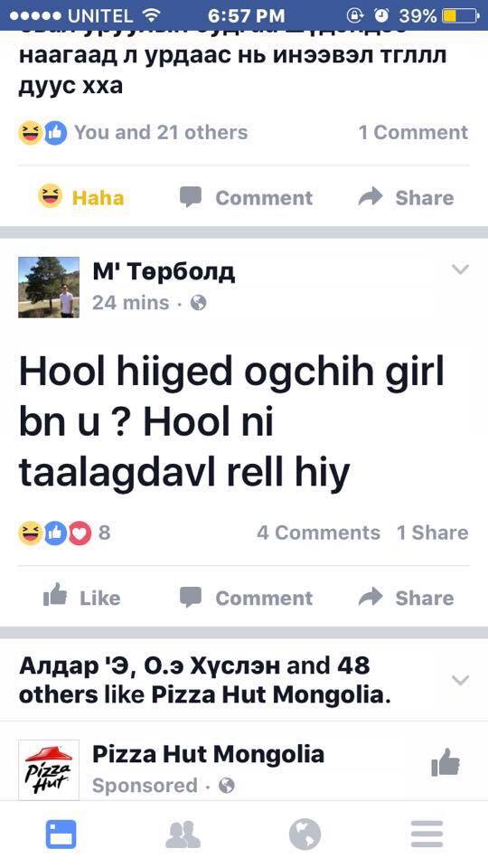The width and height of the screenshot is (488, 868).
Task: Comment on the top post
Action: coord(246,197)
